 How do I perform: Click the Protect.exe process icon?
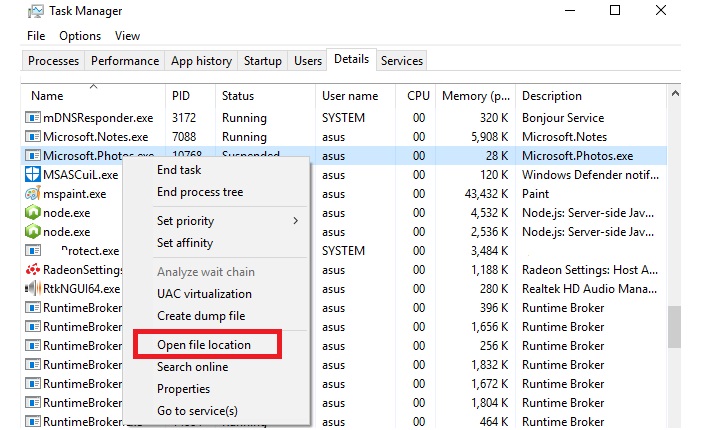(33, 250)
